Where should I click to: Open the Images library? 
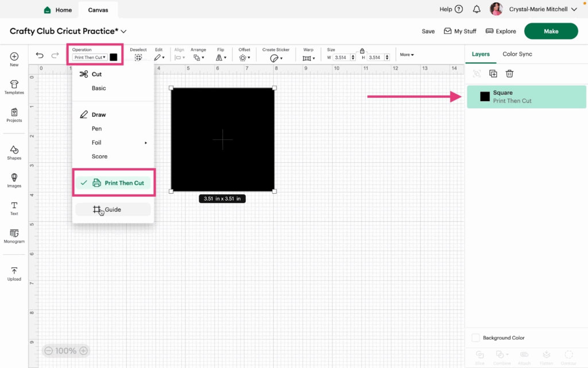point(14,180)
